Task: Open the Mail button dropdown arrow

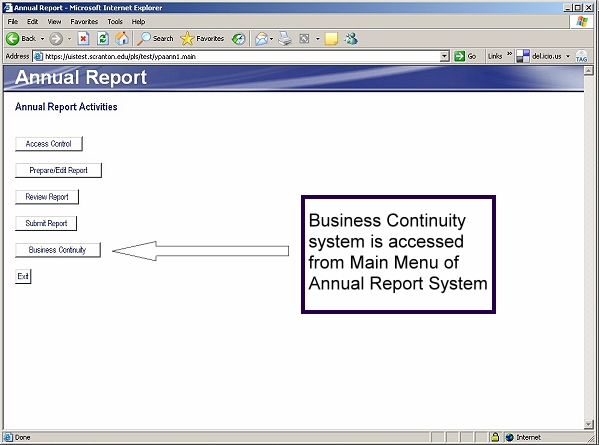Action: [x=272, y=39]
